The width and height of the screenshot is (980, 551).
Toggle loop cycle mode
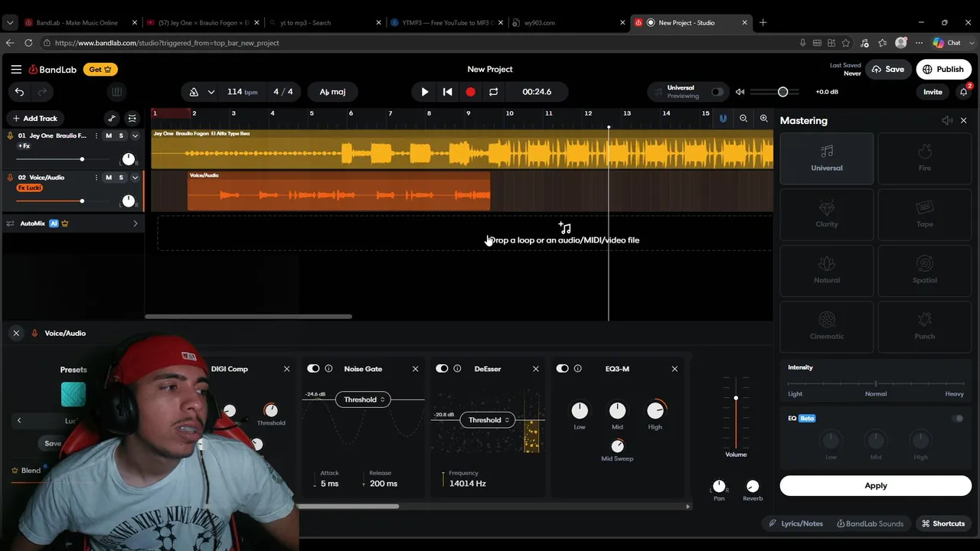(494, 92)
